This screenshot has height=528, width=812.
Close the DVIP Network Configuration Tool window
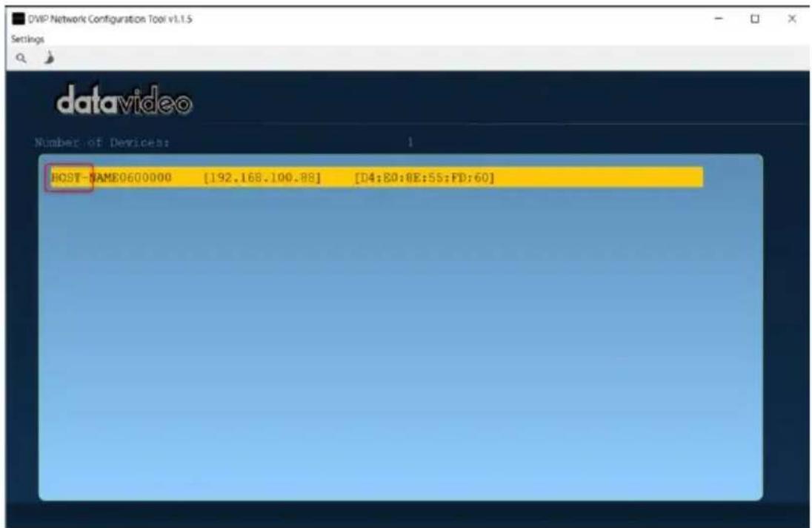[792, 19]
